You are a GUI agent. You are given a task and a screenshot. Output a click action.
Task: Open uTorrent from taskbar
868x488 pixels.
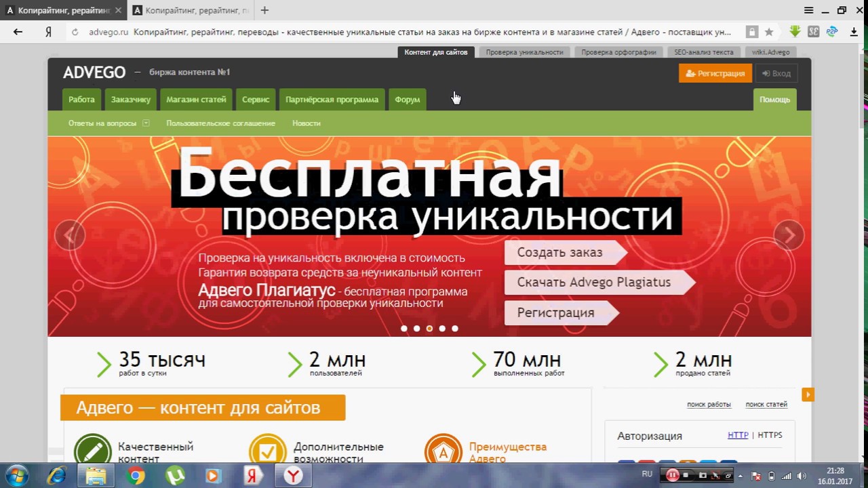pyautogui.click(x=175, y=476)
